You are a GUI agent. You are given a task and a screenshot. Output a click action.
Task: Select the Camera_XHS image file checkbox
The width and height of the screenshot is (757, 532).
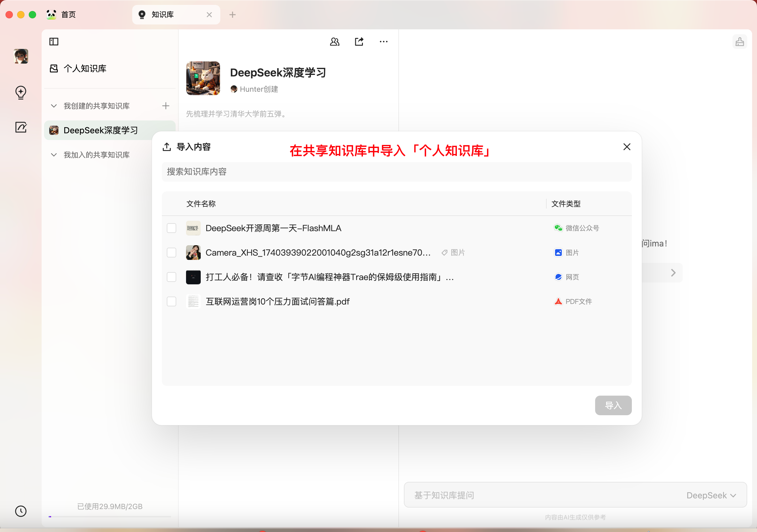coord(171,253)
